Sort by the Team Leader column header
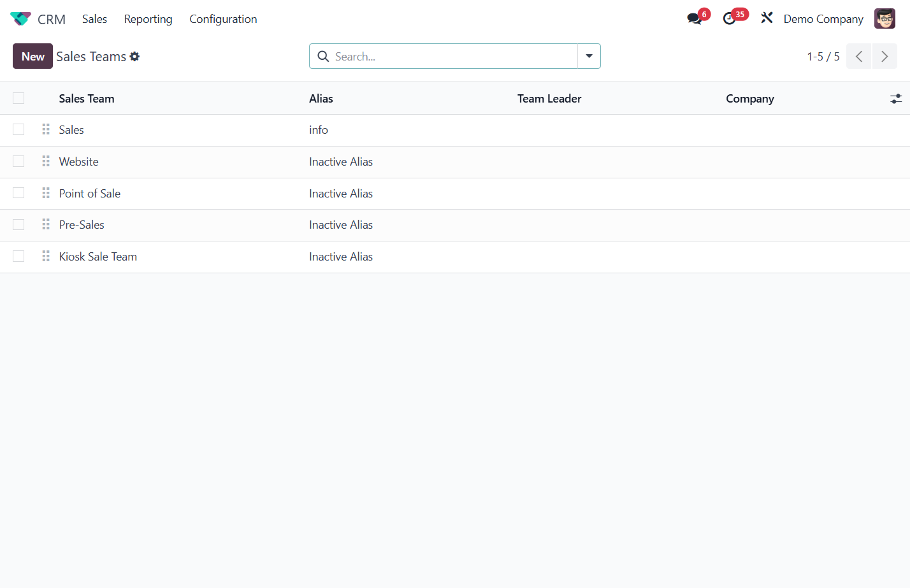910x588 pixels. pos(549,99)
